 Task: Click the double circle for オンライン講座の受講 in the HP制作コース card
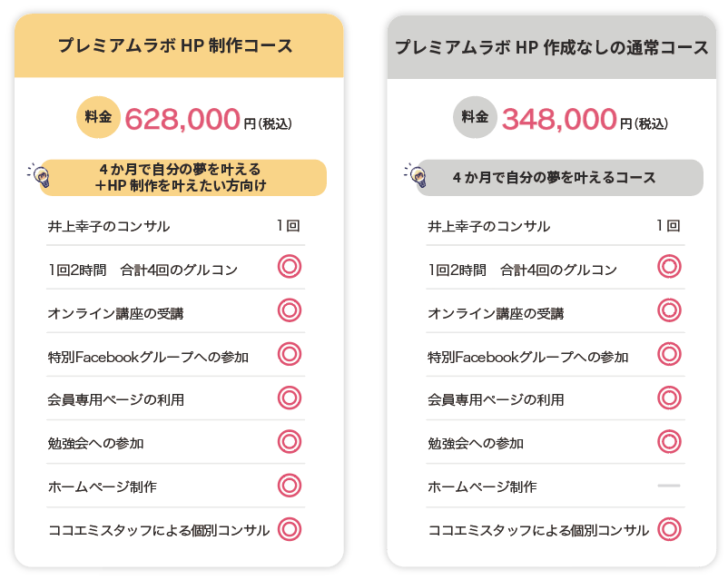click(290, 310)
